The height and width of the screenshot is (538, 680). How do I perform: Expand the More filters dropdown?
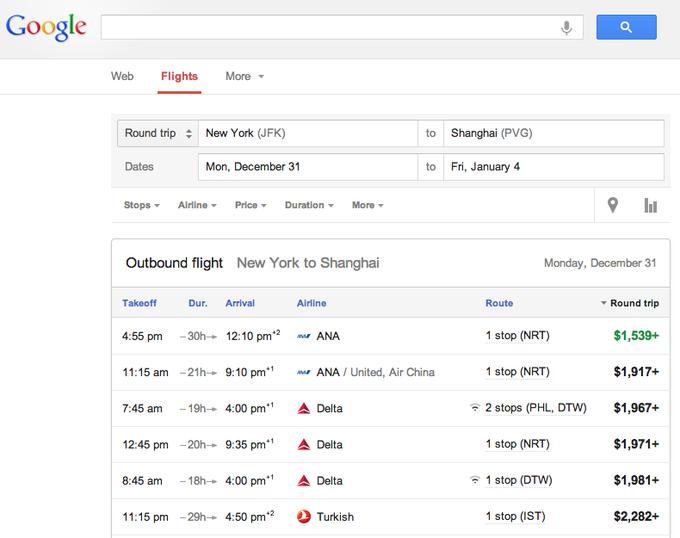(367, 205)
